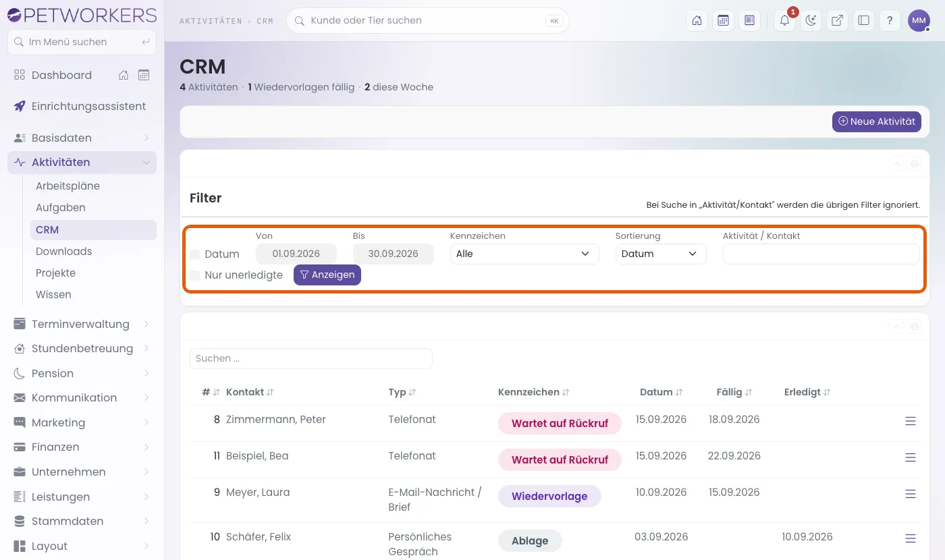Image resolution: width=945 pixels, height=560 pixels.
Task: Sort the table by the Kennzeichen column
Action: point(534,392)
